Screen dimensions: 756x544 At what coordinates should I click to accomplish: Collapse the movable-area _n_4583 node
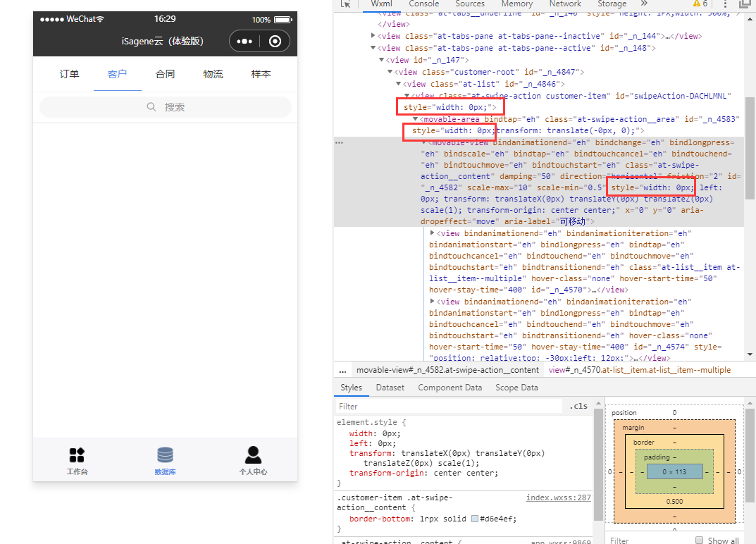pos(415,118)
